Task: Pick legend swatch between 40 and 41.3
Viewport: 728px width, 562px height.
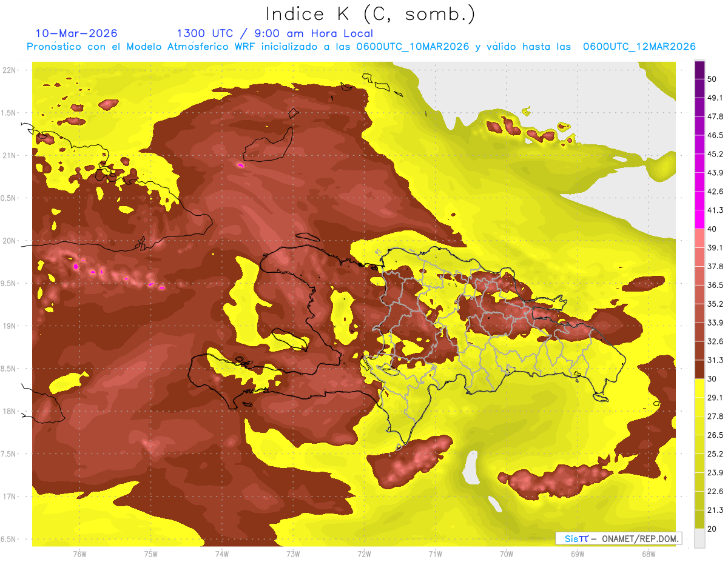Action: click(699, 219)
